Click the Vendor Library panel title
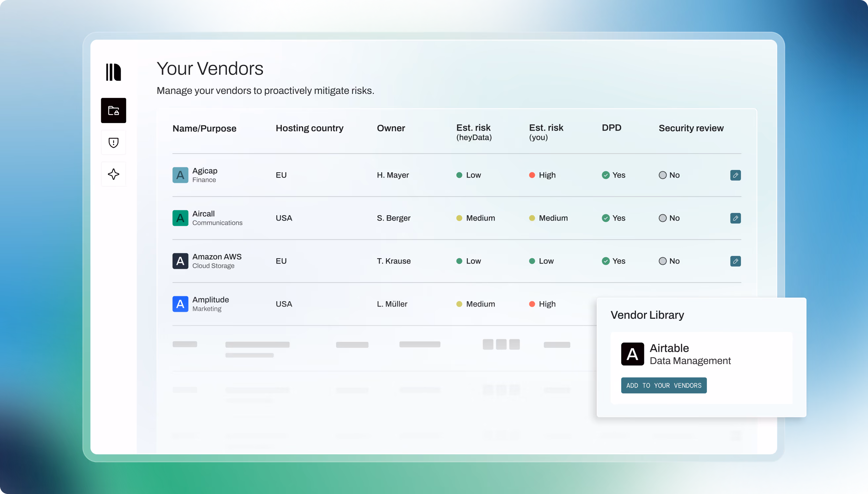Screen dimensions: 868x494 tap(647, 315)
